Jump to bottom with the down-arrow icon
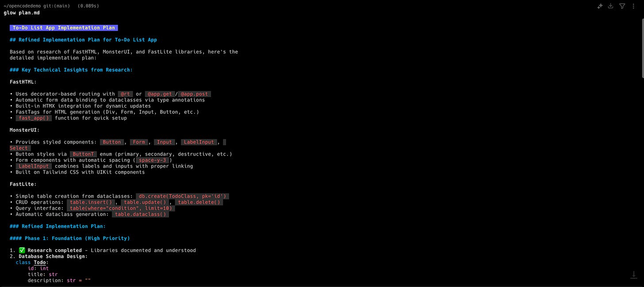The image size is (644, 287). click(x=634, y=275)
